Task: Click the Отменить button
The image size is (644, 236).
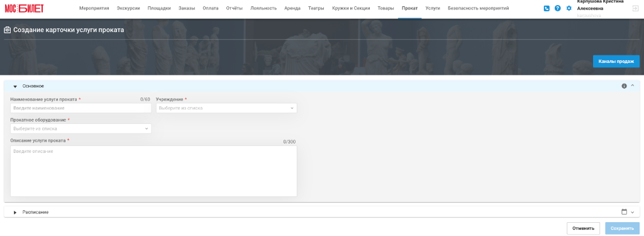Action: 583,228
